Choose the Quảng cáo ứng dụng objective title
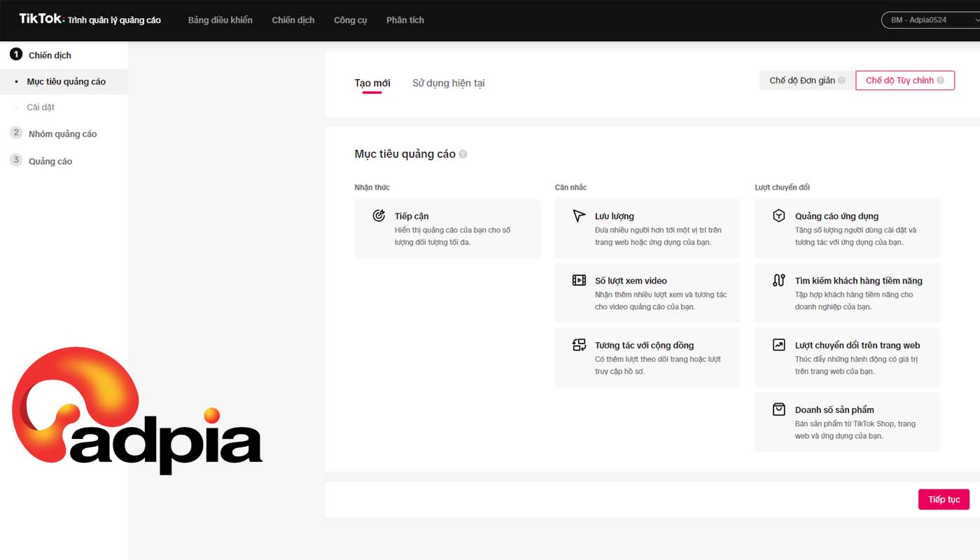Screen dimensions: 980x560 point(836,216)
